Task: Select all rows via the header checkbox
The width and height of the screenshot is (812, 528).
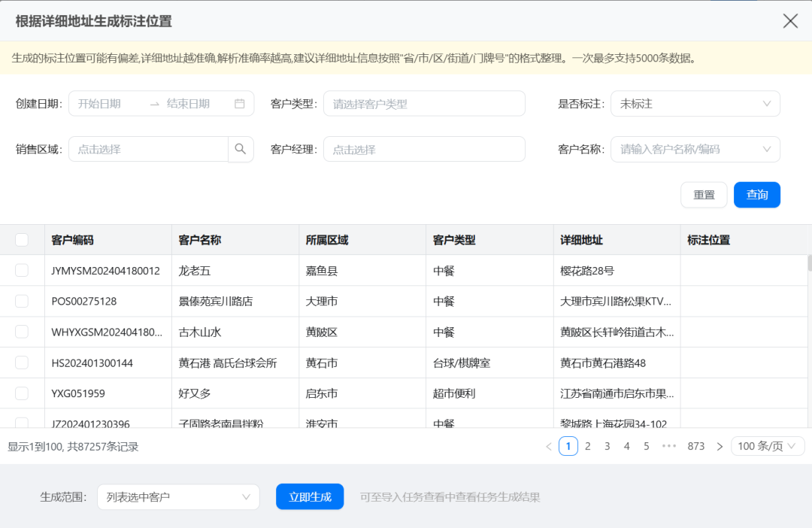Action: click(22, 239)
